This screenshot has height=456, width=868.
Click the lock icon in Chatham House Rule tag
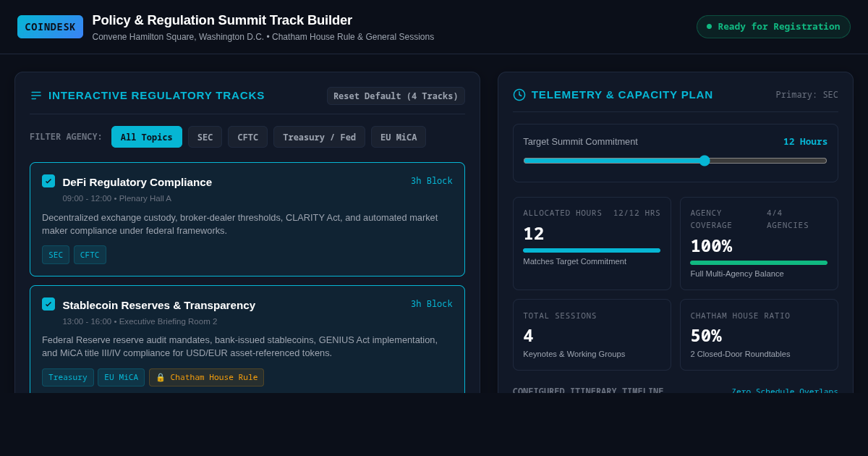click(161, 378)
